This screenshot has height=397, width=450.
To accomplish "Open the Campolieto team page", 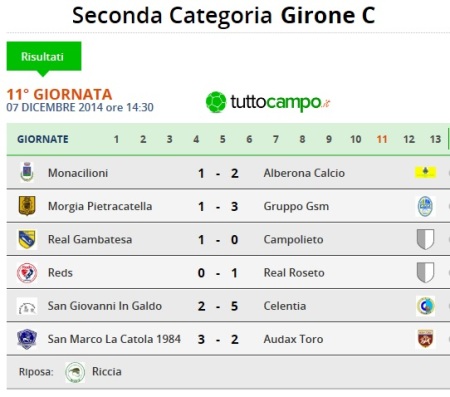I will [x=293, y=239].
